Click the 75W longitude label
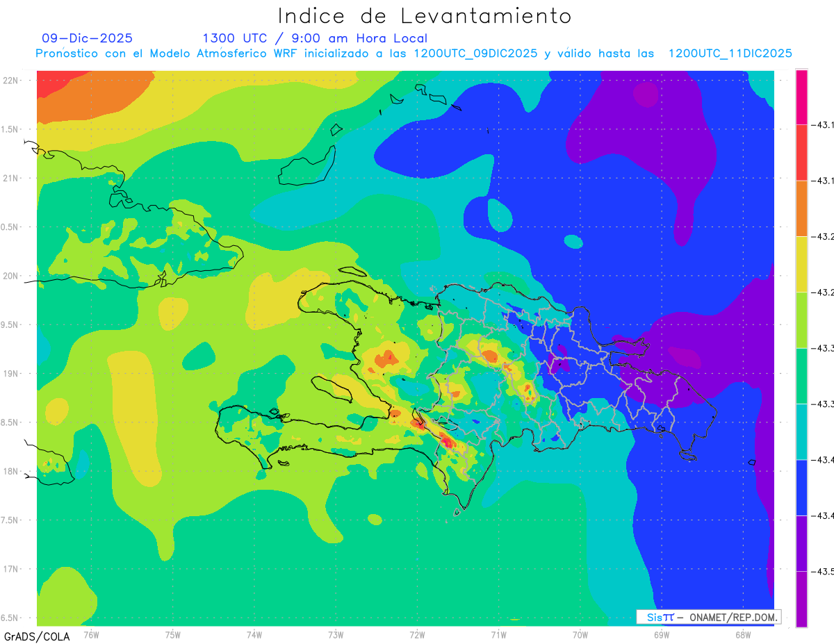The image size is (834, 644). tap(173, 634)
